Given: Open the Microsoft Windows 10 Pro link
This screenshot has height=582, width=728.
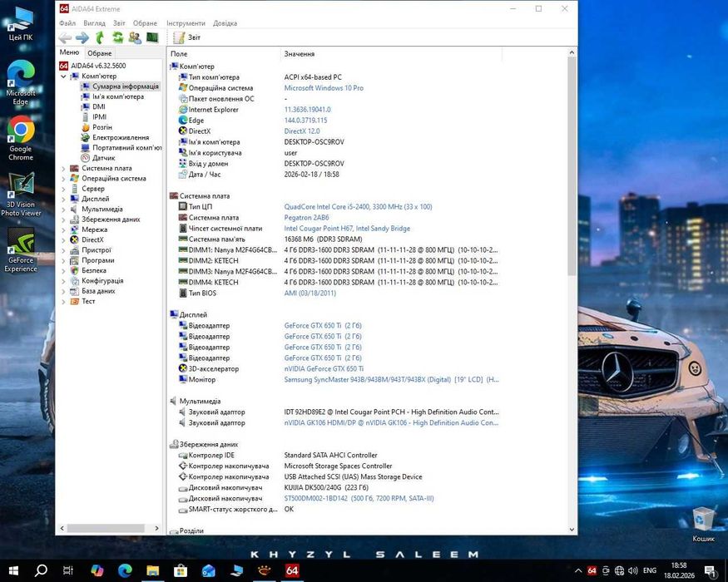Looking at the screenshot, I should (x=324, y=88).
